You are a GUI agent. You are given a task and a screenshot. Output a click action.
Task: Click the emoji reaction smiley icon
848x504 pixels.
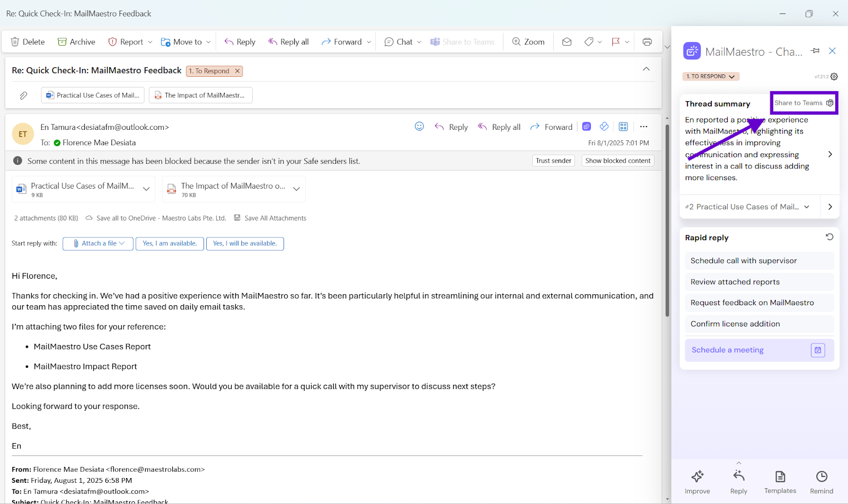(419, 126)
